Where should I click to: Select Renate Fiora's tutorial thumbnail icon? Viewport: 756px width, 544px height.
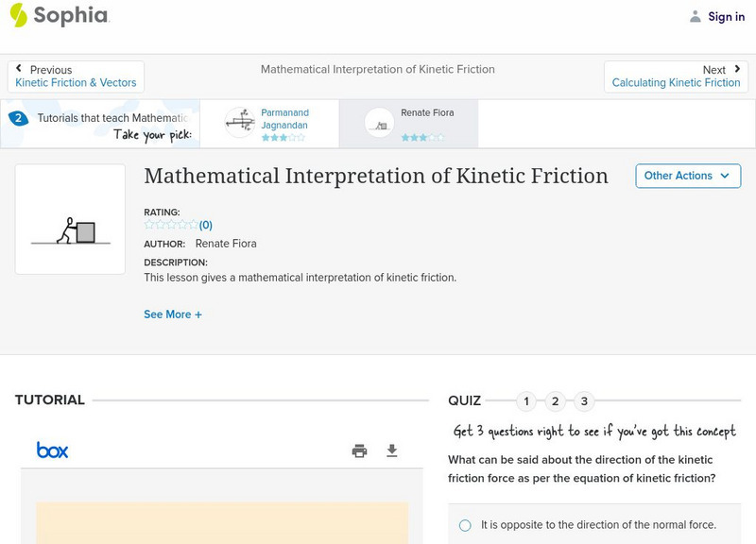click(x=378, y=123)
